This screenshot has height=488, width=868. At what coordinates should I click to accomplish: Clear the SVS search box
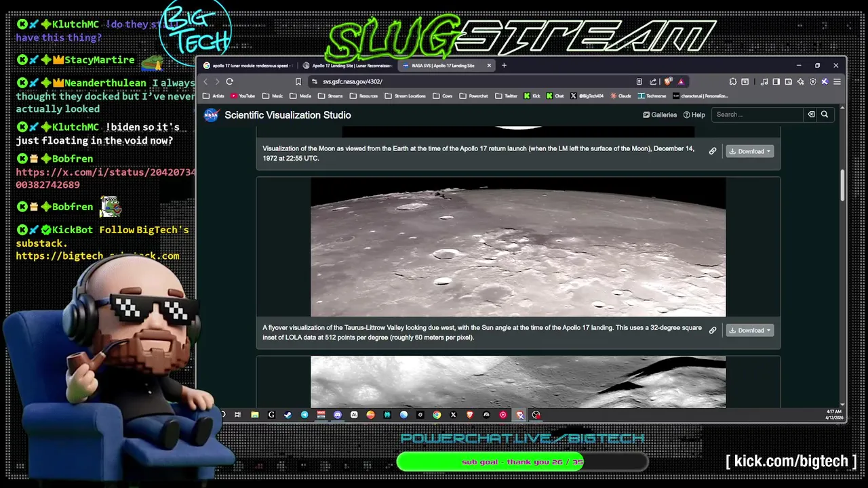[810, 115]
